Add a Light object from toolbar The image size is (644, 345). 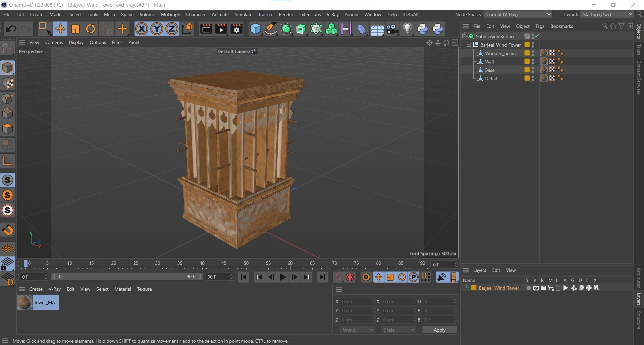(x=407, y=29)
